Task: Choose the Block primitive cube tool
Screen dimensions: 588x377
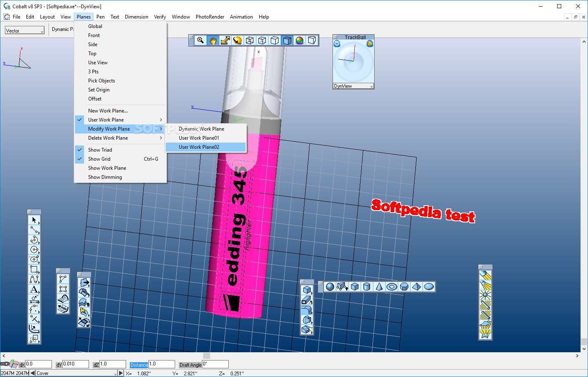Action: pyautogui.click(x=354, y=287)
